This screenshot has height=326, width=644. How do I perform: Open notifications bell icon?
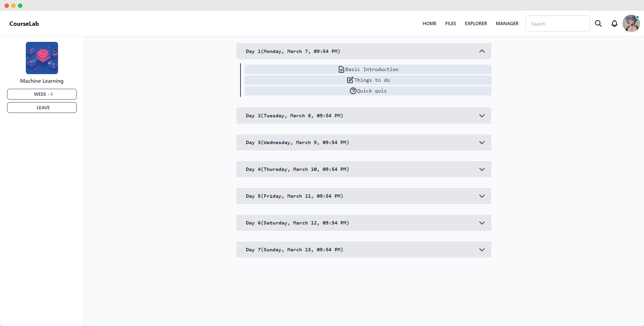[x=614, y=23]
